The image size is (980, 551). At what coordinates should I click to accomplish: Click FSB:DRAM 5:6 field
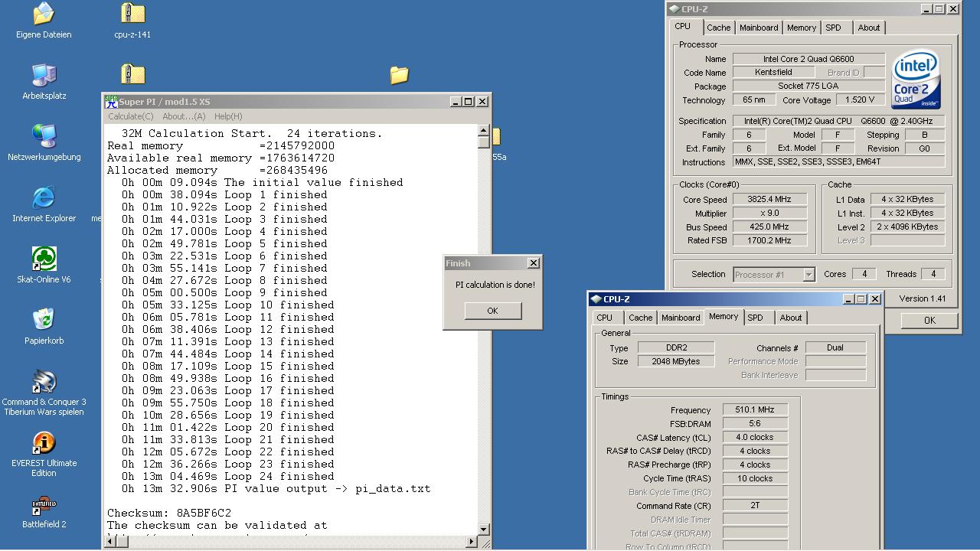[x=755, y=424]
